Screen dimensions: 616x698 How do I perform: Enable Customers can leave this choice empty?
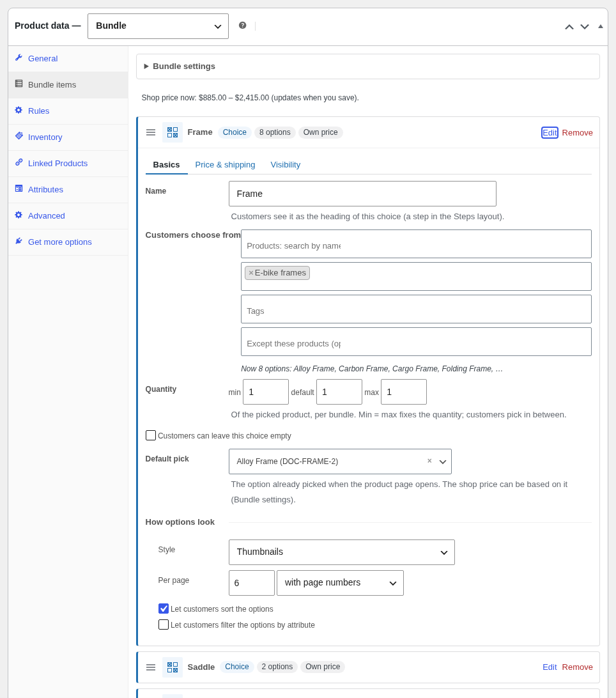click(151, 435)
